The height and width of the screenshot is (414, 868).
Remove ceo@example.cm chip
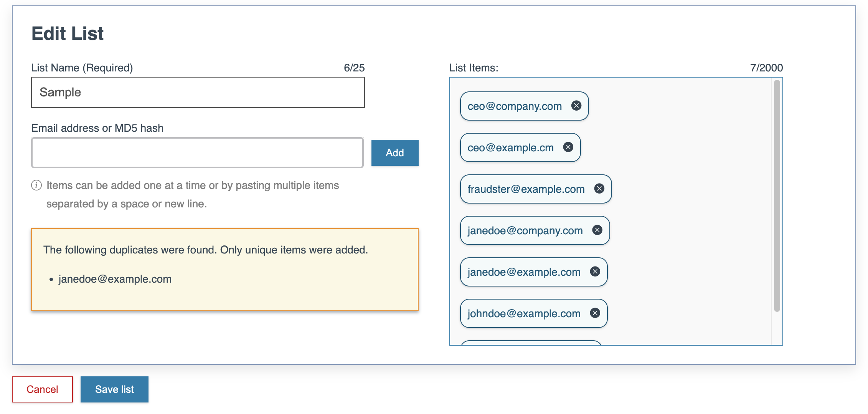pyautogui.click(x=568, y=147)
